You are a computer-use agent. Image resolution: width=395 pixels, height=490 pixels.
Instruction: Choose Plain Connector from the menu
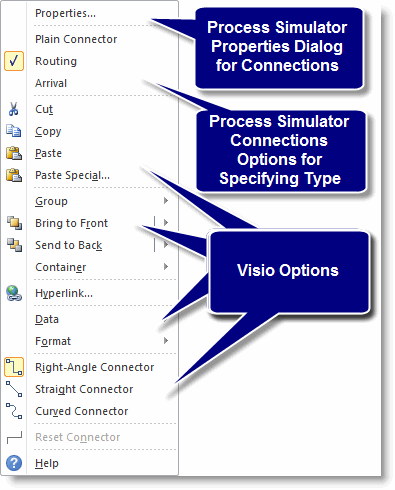(x=76, y=39)
